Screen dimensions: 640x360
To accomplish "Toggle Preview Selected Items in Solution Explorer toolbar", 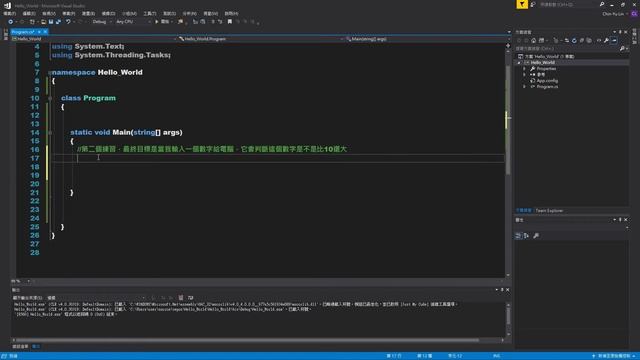I will 614,40.
